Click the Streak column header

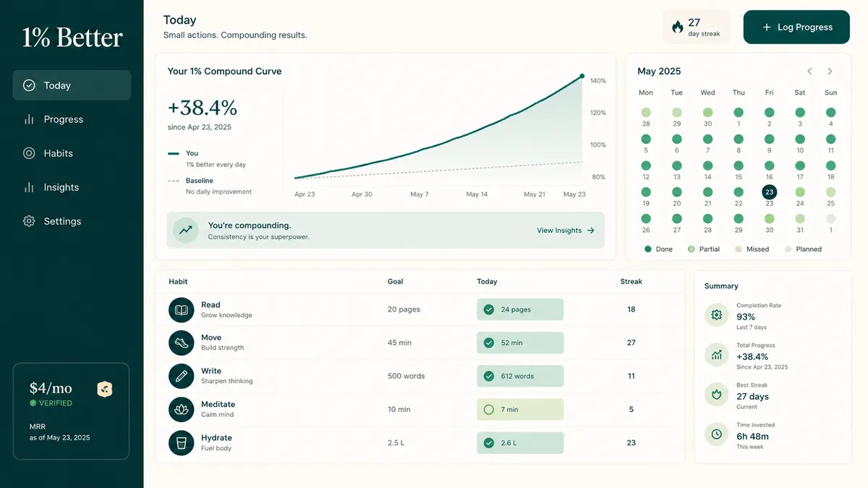point(631,281)
